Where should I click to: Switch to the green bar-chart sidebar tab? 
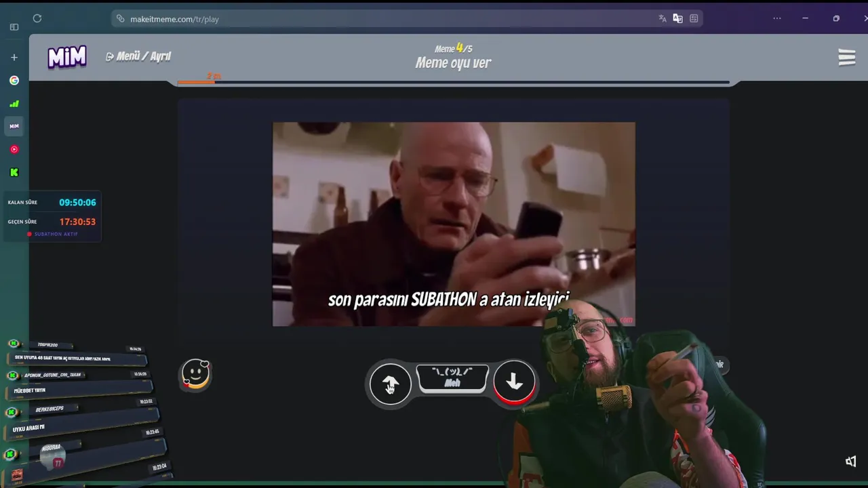14,104
